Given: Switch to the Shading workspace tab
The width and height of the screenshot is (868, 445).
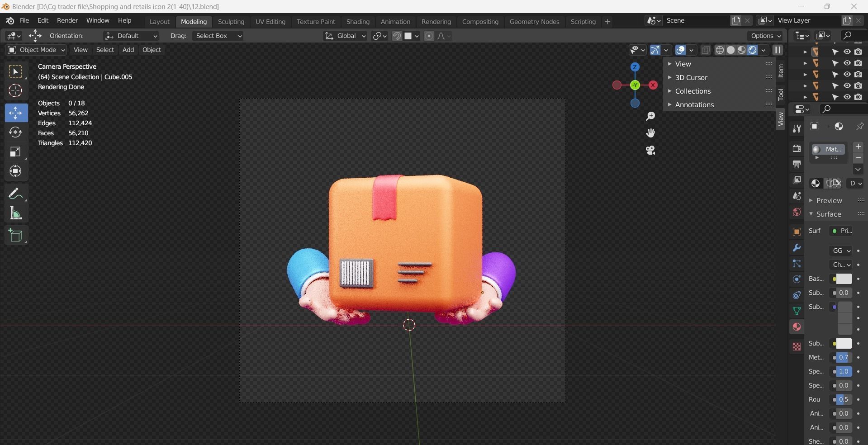Looking at the screenshot, I should tap(358, 22).
